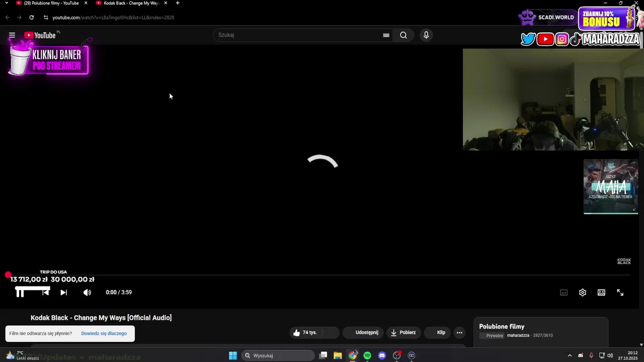
Task: Open Chrome from the taskbar
Action: [x=353, y=355]
